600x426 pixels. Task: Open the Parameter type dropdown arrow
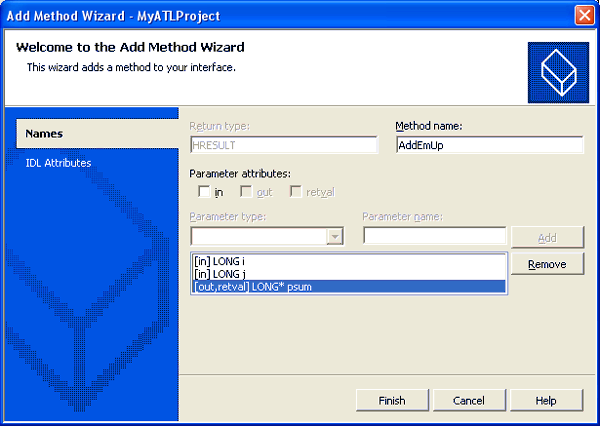pyautogui.click(x=335, y=237)
